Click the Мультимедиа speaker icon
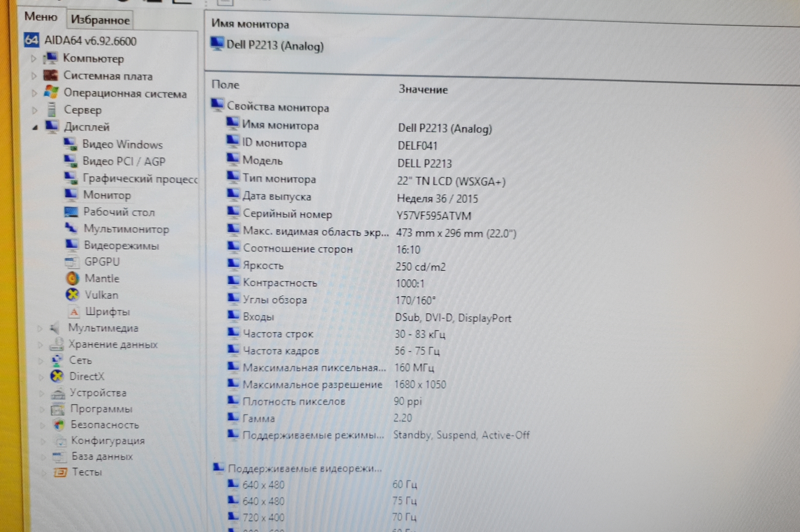Image resolution: width=800 pixels, height=532 pixels. pos(55,328)
